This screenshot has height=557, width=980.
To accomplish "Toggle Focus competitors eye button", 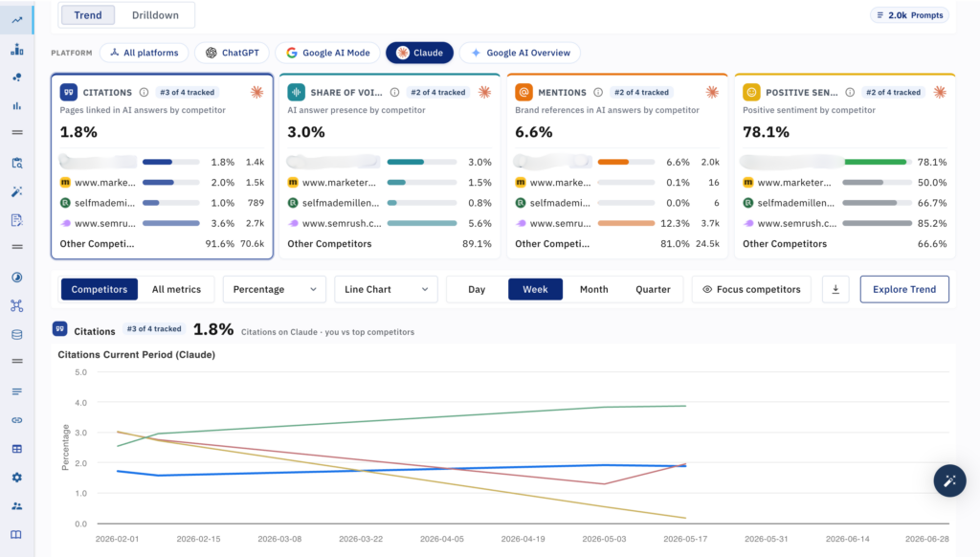I will tap(751, 289).
